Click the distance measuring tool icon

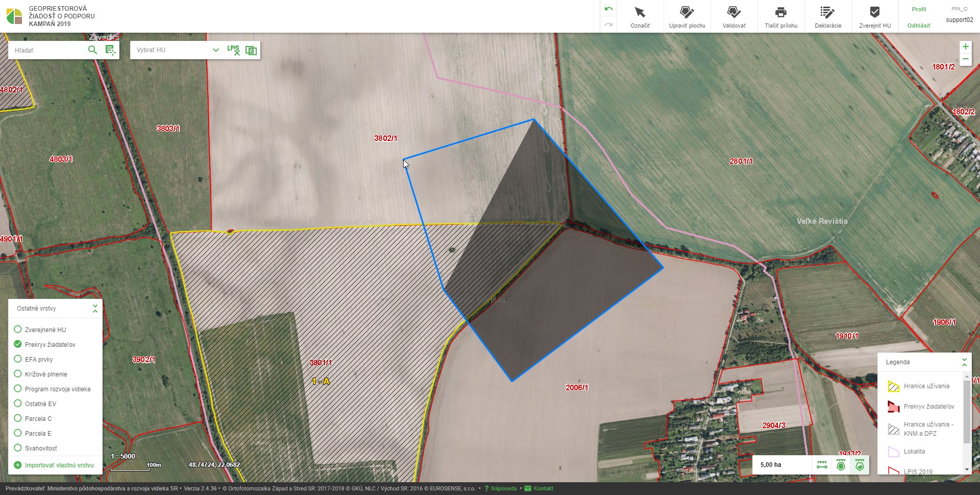[822, 465]
